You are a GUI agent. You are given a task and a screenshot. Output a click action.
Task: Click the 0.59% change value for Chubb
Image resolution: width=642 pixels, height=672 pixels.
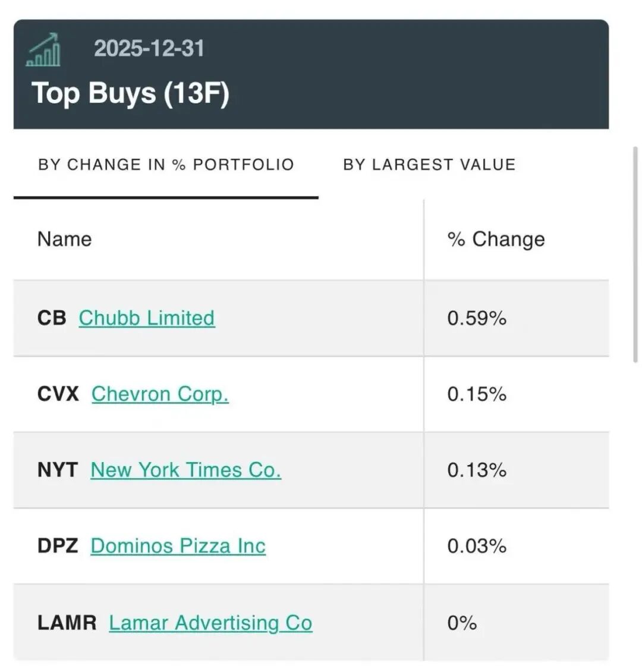477,318
